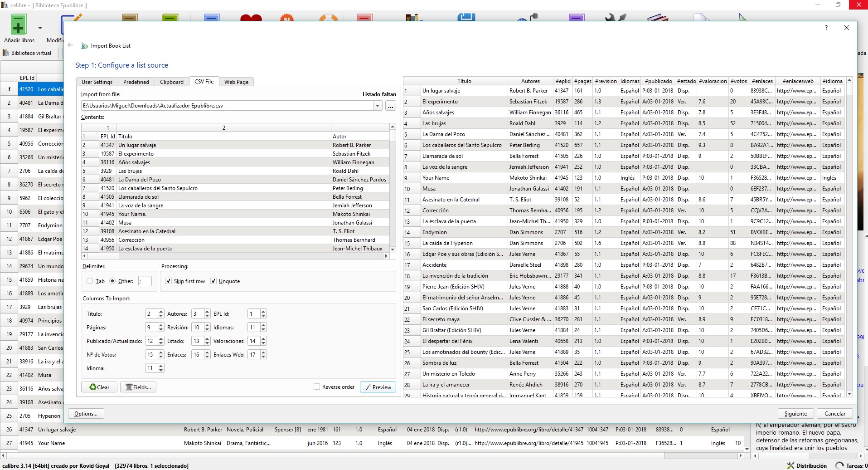Click Siguiente to go next

(796, 414)
